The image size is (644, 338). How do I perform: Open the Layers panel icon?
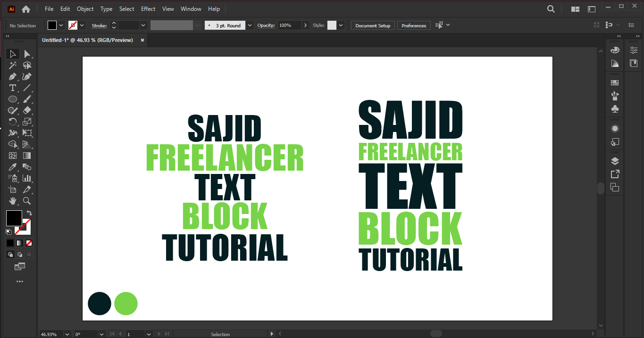615,161
